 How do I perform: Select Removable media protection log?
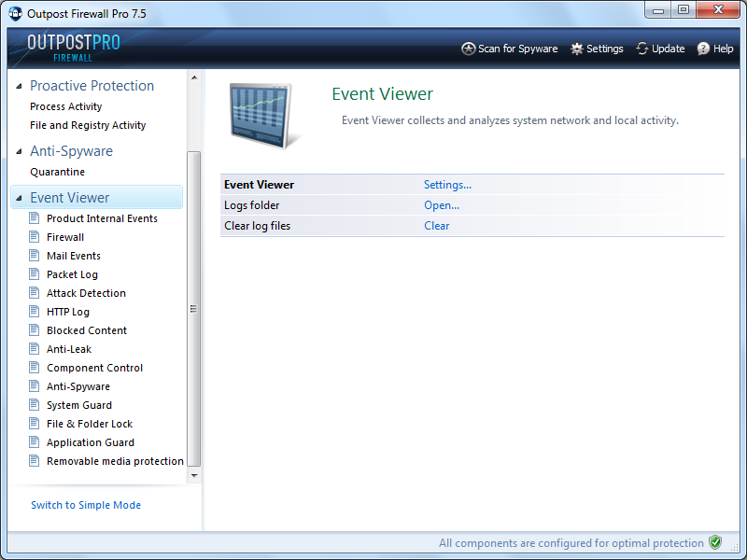(x=115, y=461)
